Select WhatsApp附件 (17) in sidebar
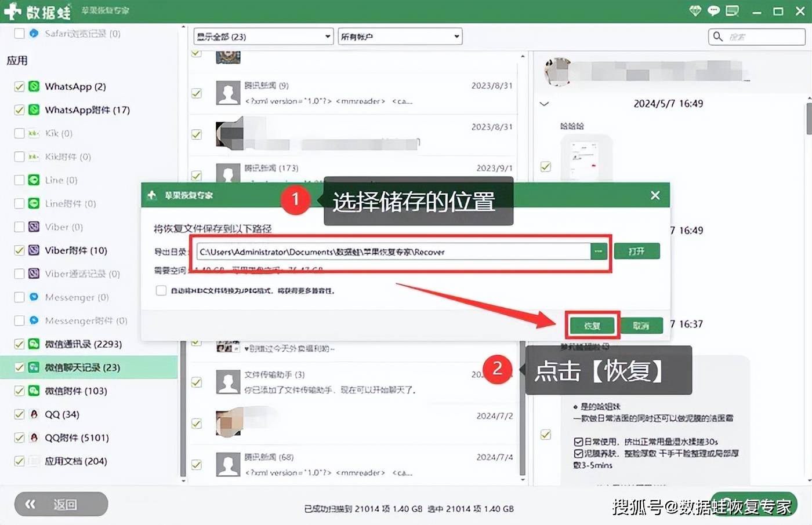Image resolution: width=812 pixels, height=525 pixels. coord(87,110)
